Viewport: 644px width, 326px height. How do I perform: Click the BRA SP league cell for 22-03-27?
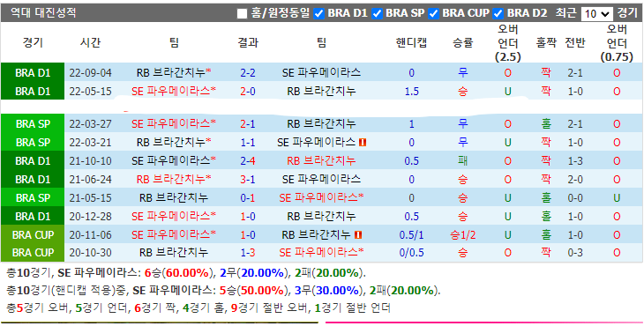coord(33,123)
